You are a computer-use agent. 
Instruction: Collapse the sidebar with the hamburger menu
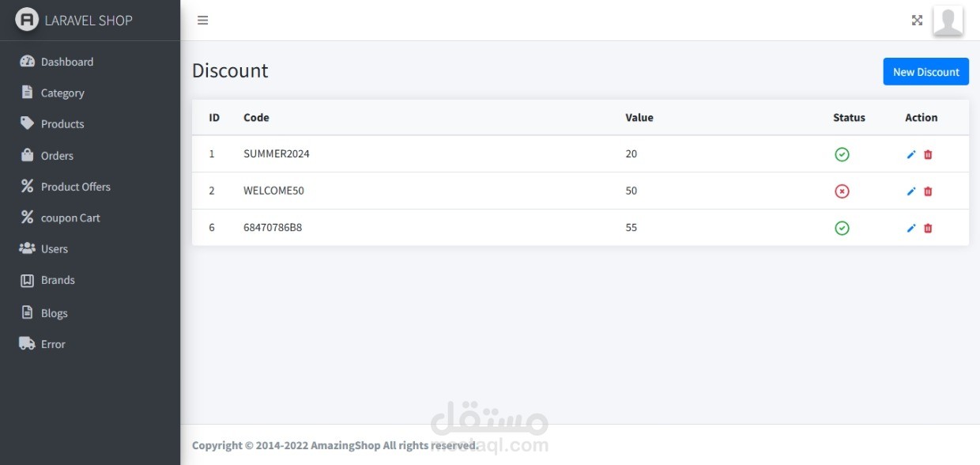(x=202, y=21)
